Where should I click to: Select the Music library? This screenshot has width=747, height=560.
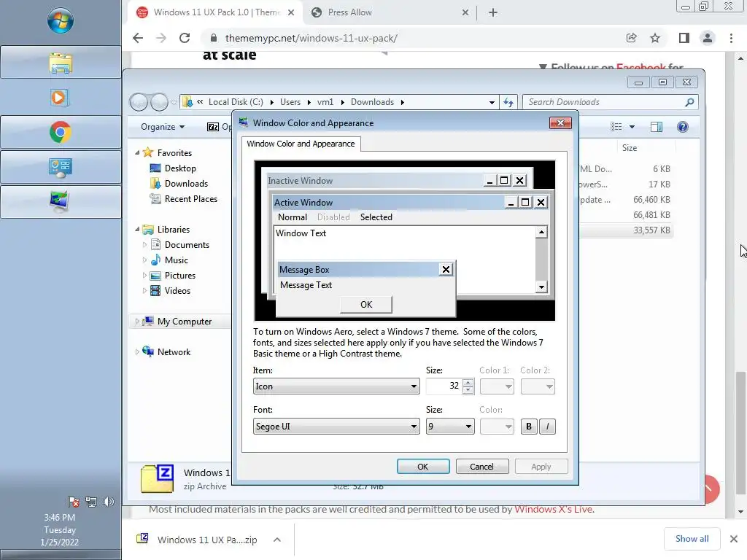click(177, 260)
